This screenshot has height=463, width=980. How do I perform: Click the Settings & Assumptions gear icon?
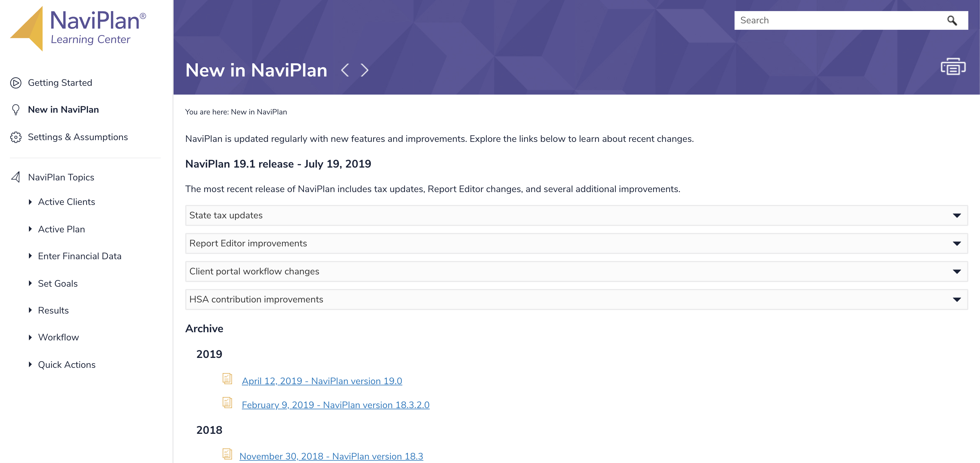(x=15, y=137)
